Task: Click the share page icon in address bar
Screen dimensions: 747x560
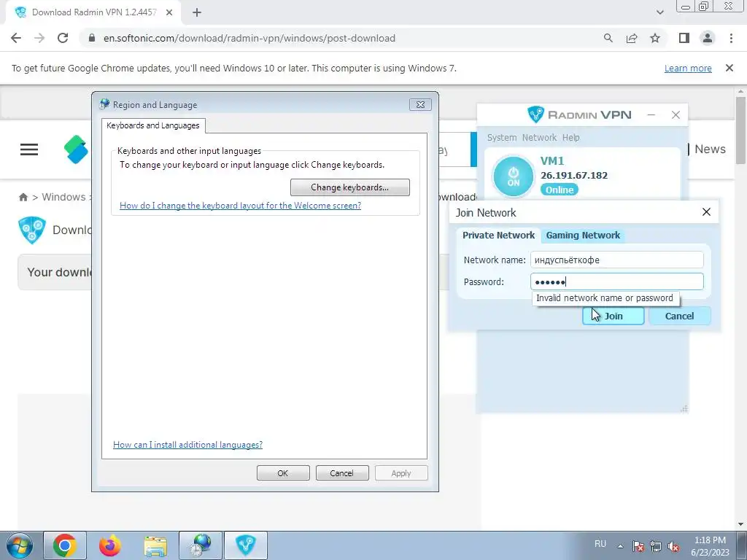Action: coord(632,38)
